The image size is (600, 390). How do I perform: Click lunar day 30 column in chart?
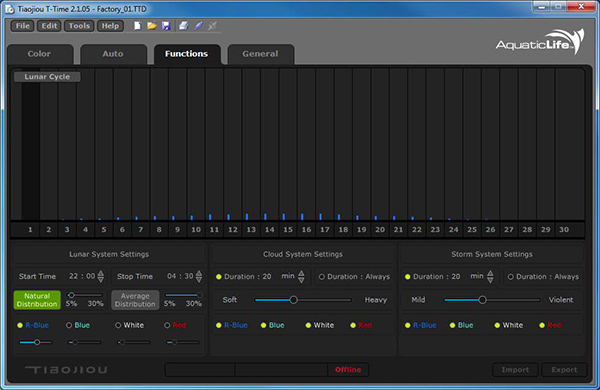564,144
